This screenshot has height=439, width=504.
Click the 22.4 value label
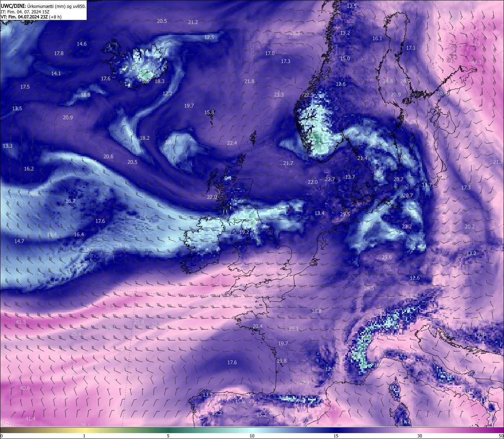pos(232,143)
